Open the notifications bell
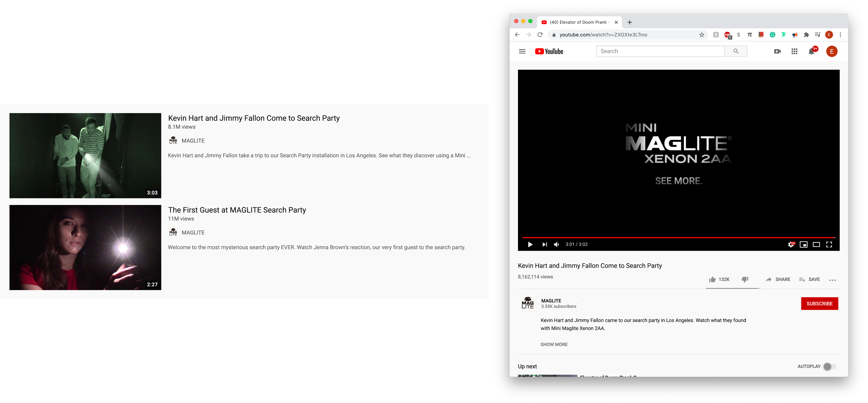This screenshot has height=403, width=868. (811, 51)
